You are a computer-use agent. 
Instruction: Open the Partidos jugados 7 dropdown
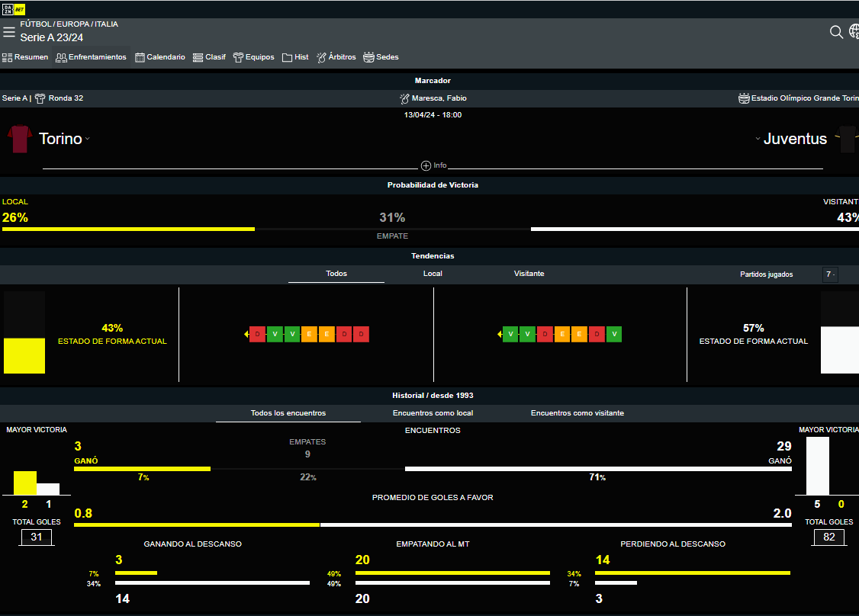[x=830, y=274]
